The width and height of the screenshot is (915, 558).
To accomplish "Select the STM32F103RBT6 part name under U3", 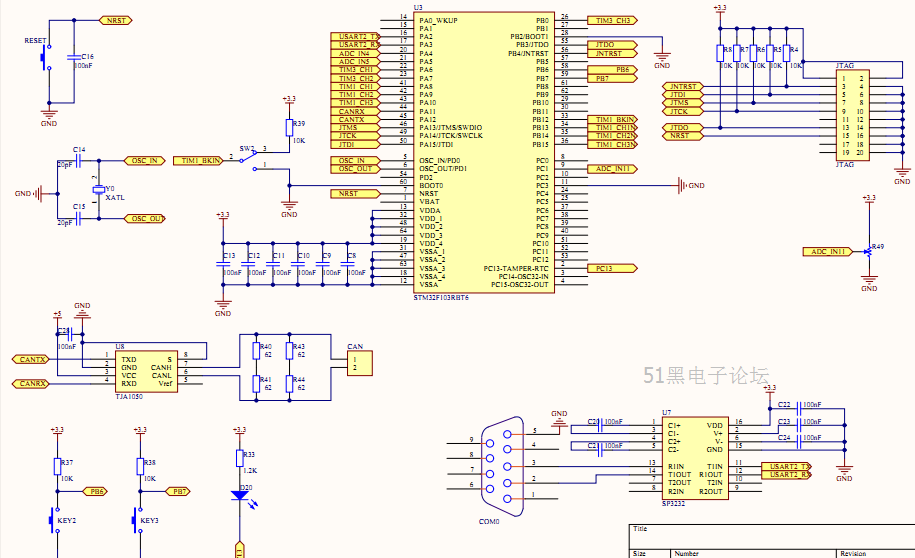I will (441, 298).
